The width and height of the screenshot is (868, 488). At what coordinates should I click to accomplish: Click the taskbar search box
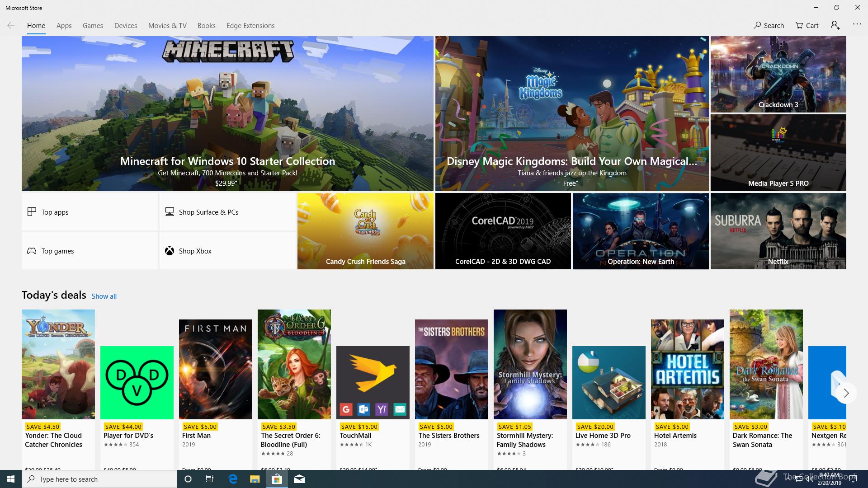pyautogui.click(x=99, y=479)
